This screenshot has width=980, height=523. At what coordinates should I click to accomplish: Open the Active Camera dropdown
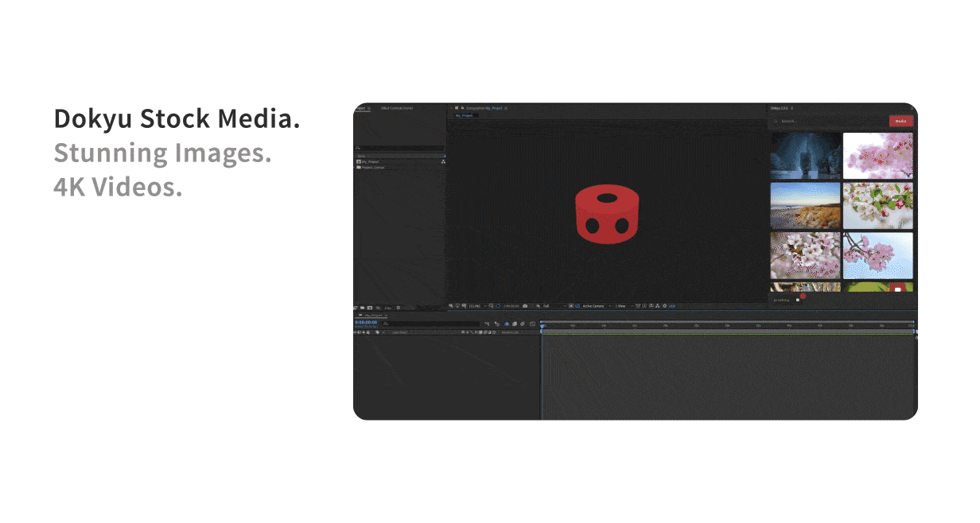[595, 306]
